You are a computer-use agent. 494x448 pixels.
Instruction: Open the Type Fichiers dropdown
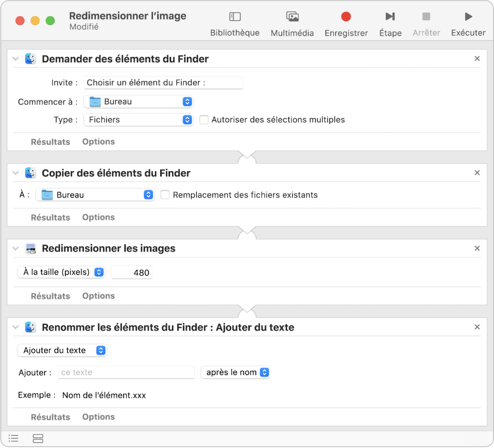point(138,120)
